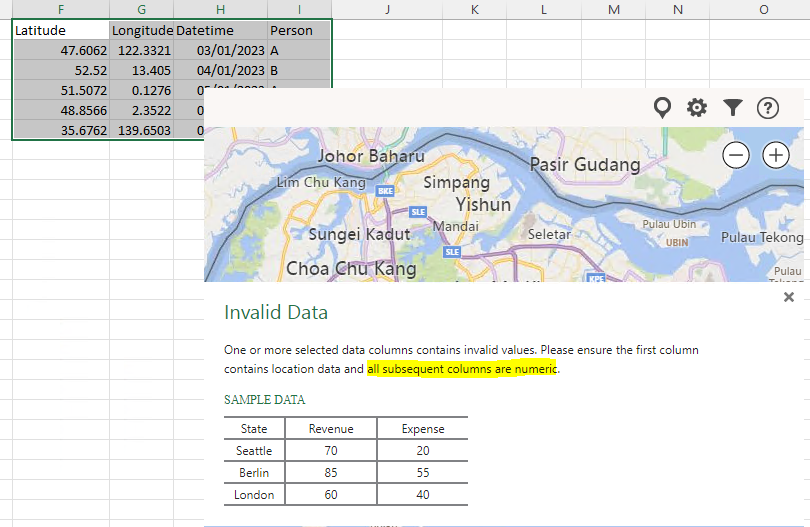Select column M header

coord(614,9)
